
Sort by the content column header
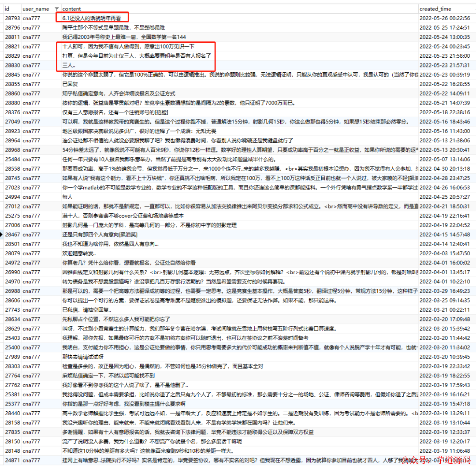pos(72,9)
